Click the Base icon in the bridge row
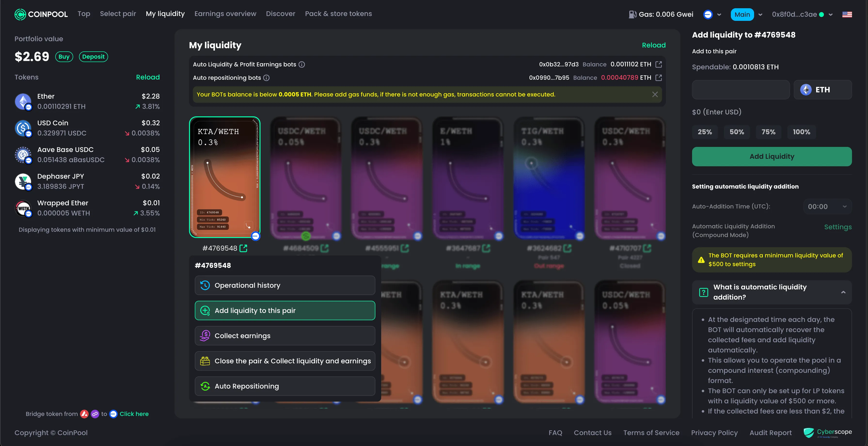Screen dimensions: 868x446 [114, 414]
